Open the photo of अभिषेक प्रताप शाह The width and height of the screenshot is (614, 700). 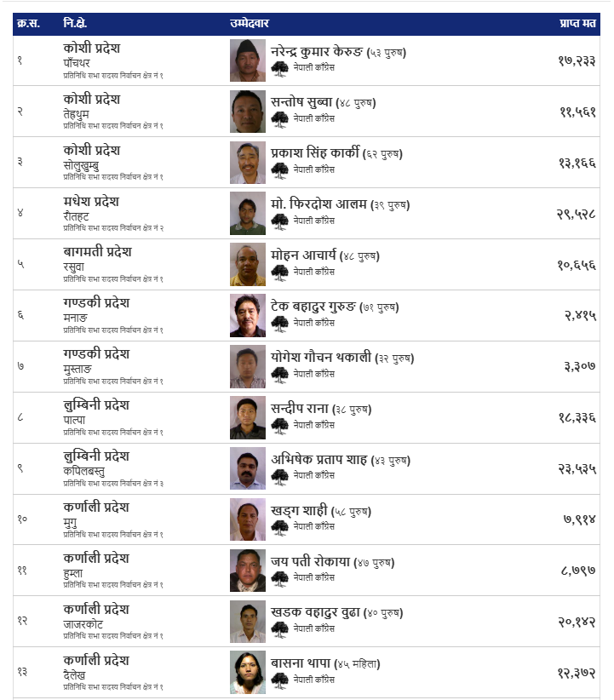click(248, 468)
